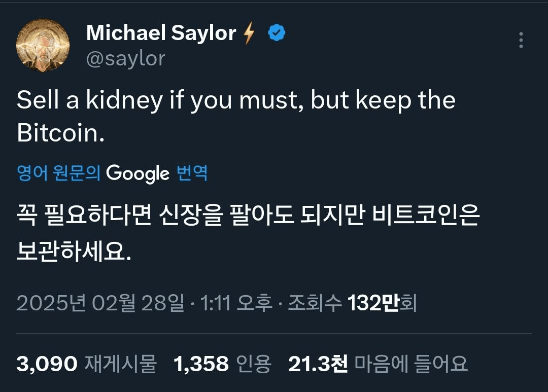Click the 132만 view count number

373,303
